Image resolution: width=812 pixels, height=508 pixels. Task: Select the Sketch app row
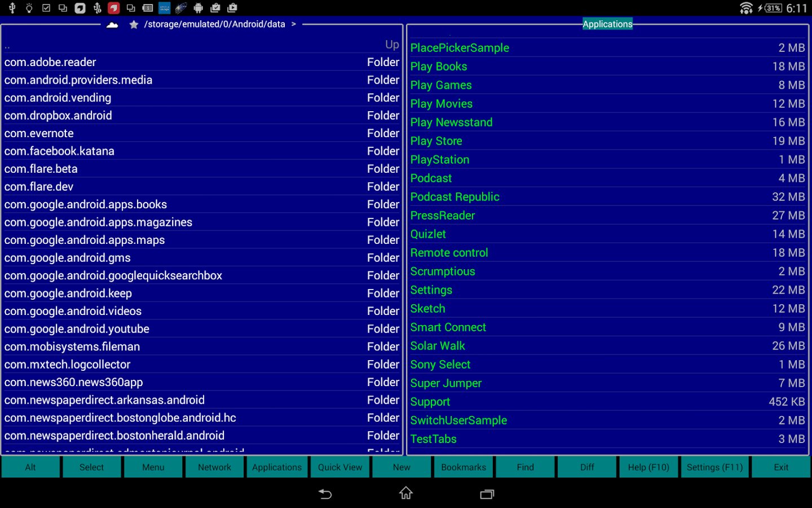click(608, 309)
